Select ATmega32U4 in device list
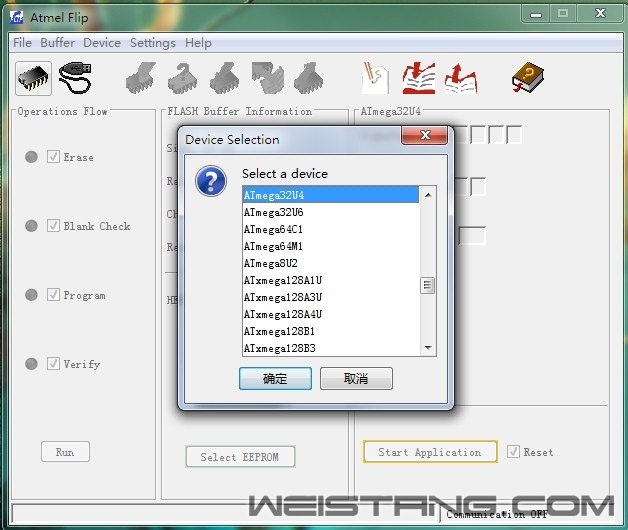 (x=331, y=195)
